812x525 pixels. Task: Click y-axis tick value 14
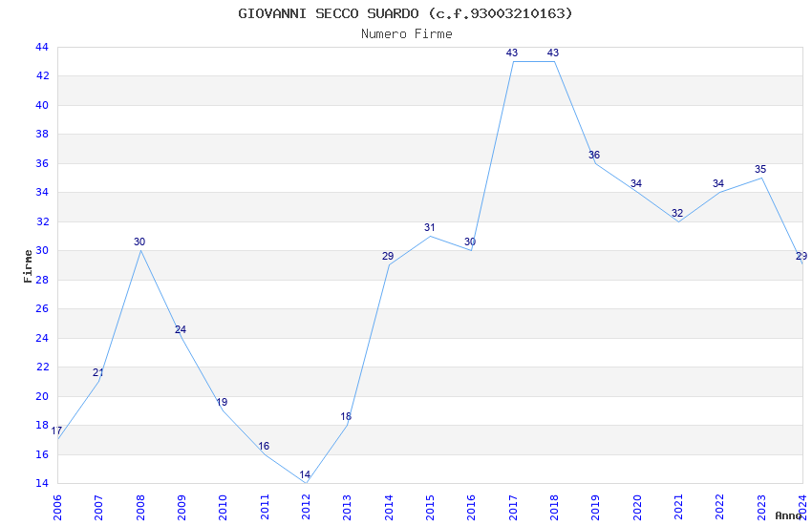[x=42, y=484]
